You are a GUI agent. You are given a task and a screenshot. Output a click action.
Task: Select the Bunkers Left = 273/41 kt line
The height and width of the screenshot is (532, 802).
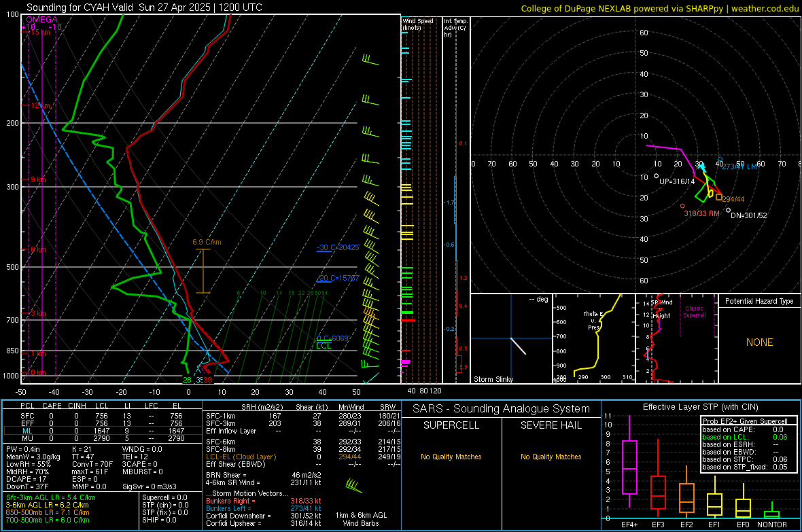tap(263, 508)
